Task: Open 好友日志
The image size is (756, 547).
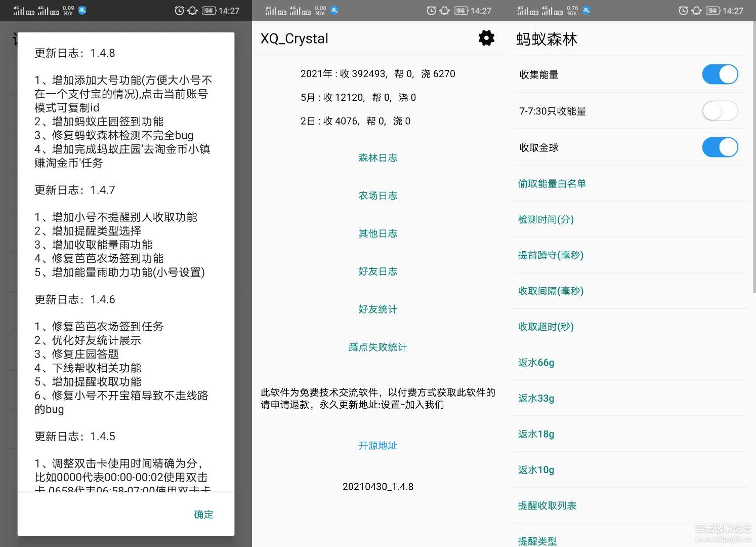Action: [x=377, y=271]
